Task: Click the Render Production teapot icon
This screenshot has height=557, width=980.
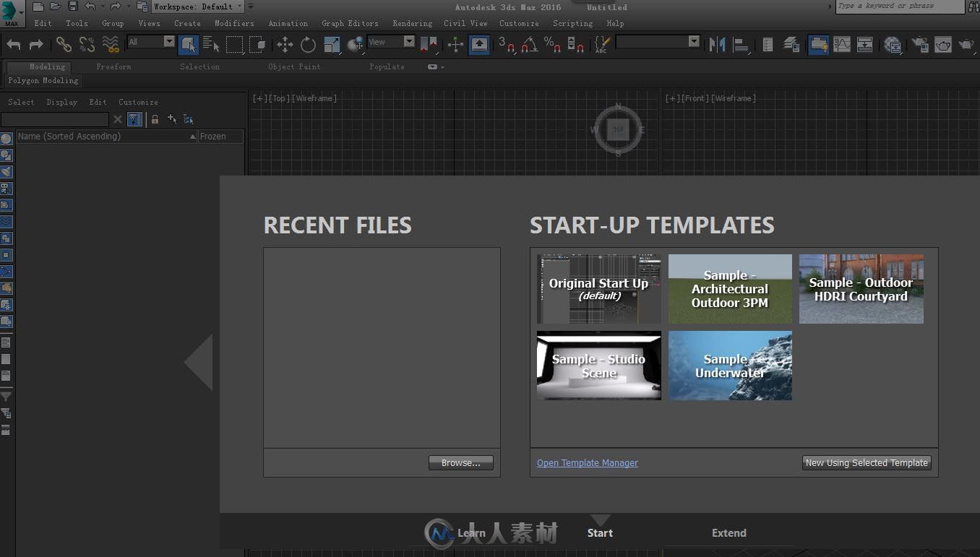Action: pyautogui.click(x=966, y=45)
